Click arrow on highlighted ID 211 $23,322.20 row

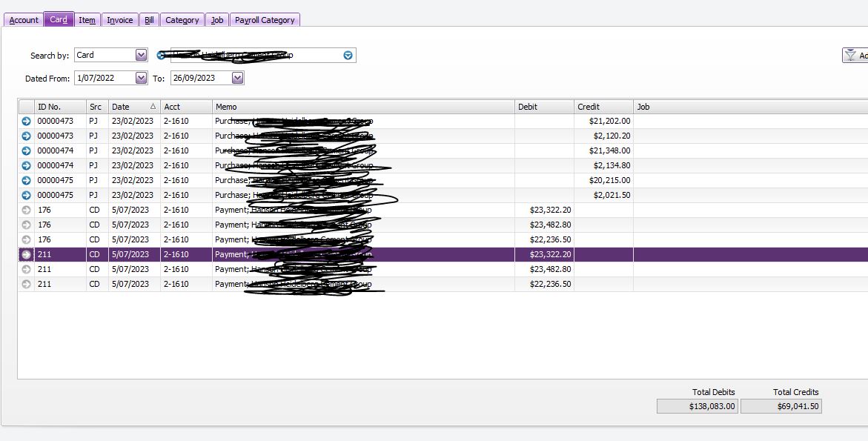coord(26,254)
